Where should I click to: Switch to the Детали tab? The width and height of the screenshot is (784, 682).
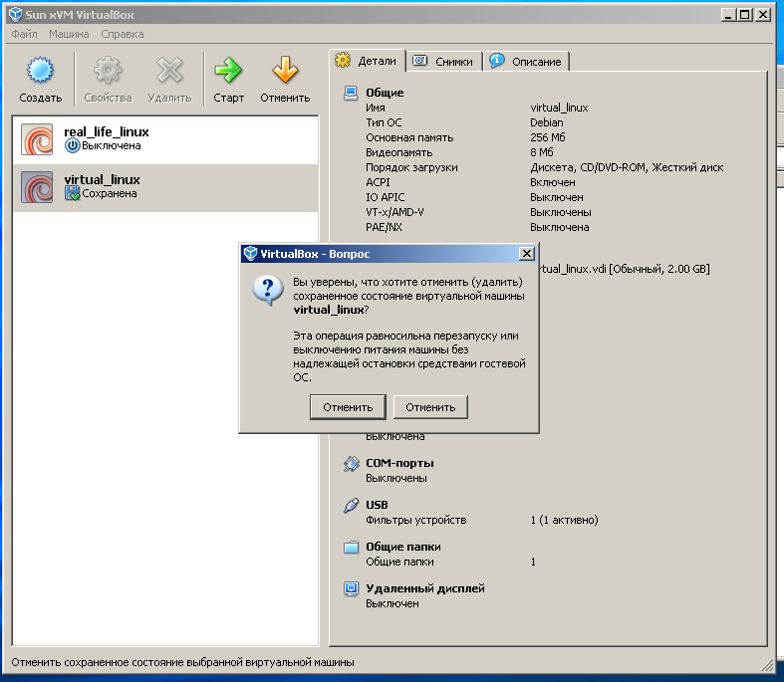pyautogui.click(x=367, y=61)
